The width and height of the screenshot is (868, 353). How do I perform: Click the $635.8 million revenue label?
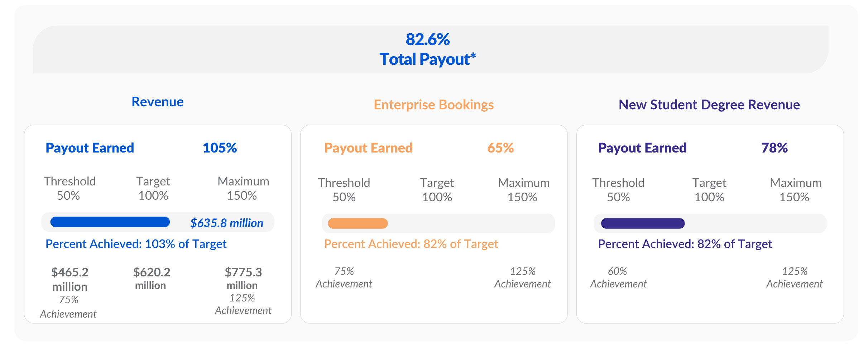click(226, 223)
